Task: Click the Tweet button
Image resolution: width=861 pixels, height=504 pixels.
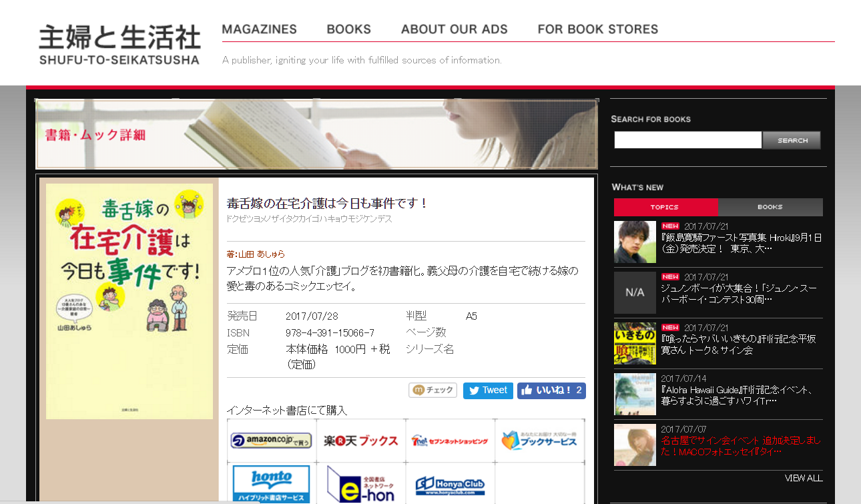Action: [x=488, y=391]
